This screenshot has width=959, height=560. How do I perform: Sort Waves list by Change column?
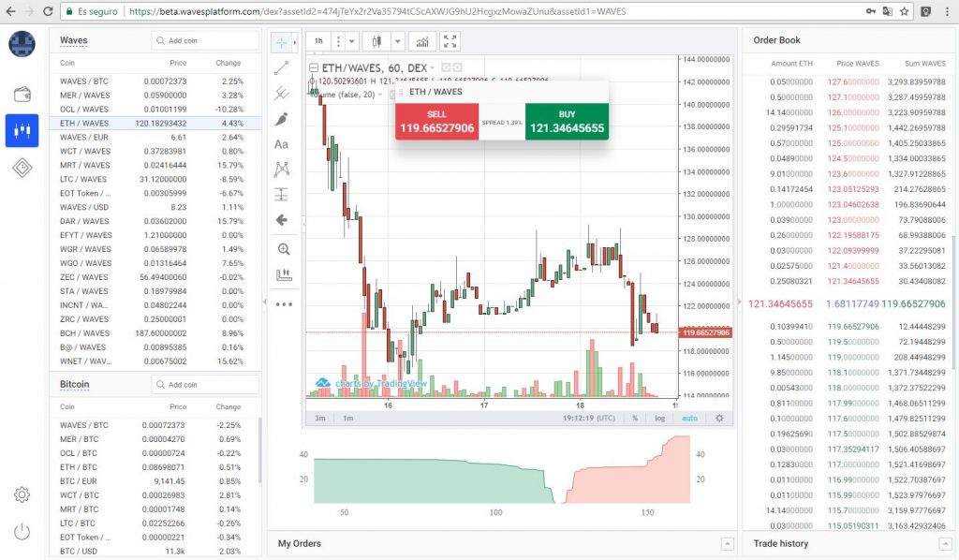[x=229, y=63]
